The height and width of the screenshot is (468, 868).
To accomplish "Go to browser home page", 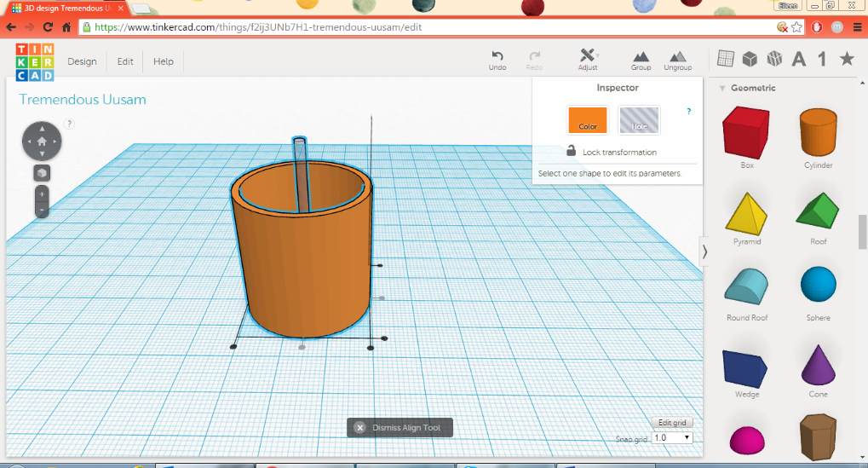I will 66,27.
